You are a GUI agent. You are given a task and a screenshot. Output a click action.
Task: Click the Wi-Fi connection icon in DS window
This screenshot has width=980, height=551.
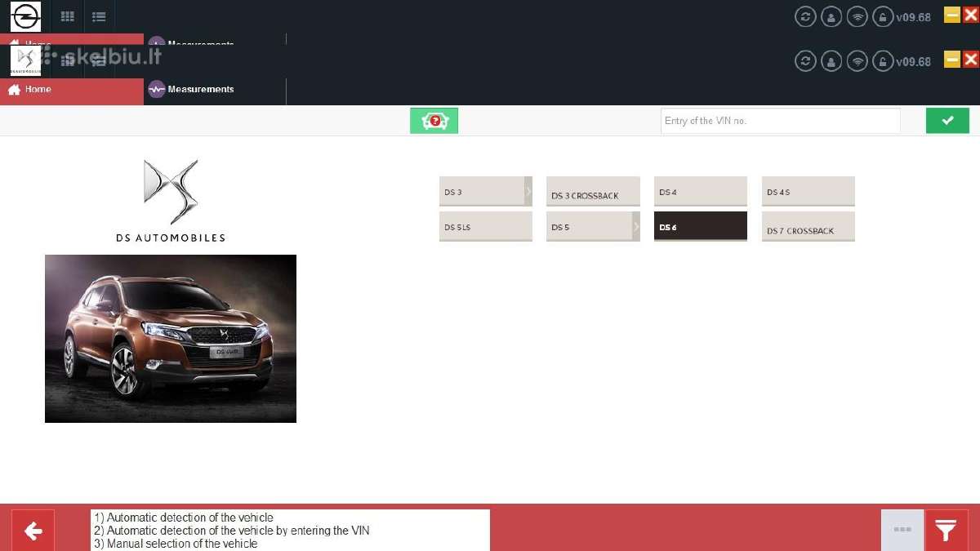click(x=857, y=61)
